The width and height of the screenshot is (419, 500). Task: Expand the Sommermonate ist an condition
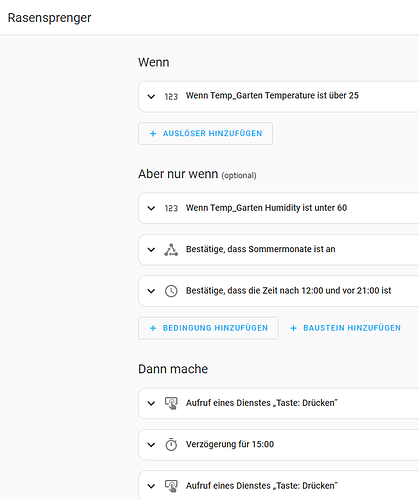pyautogui.click(x=151, y=250)
